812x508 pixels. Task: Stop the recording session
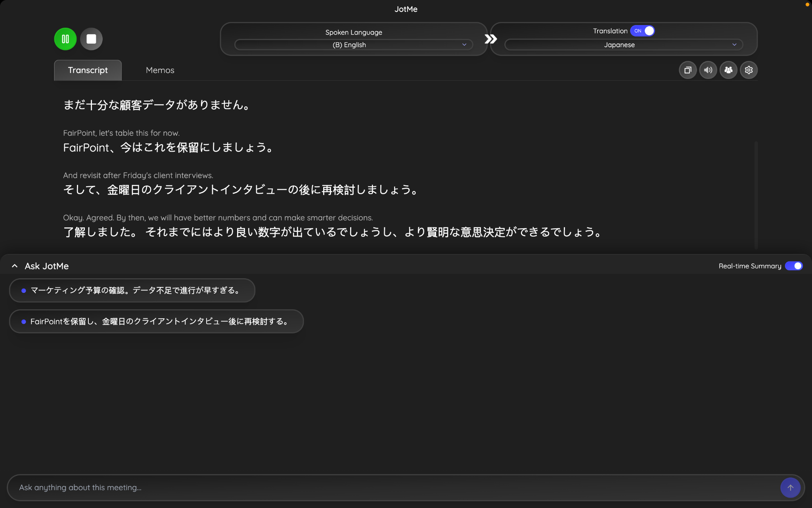(91, 39)
